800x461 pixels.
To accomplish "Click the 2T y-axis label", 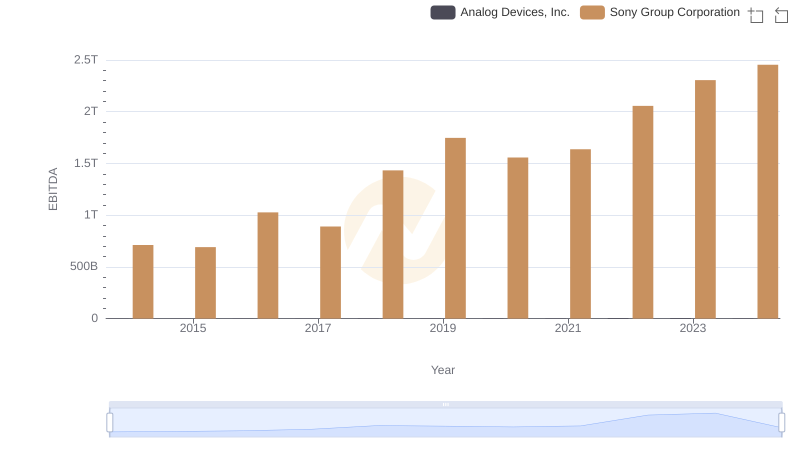I will (91, 111).
